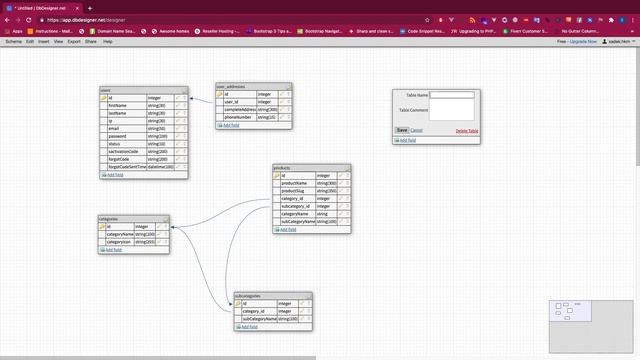Edit the email field in users table
The width and height of the screenshot is (640, 360).
point(178,129)
